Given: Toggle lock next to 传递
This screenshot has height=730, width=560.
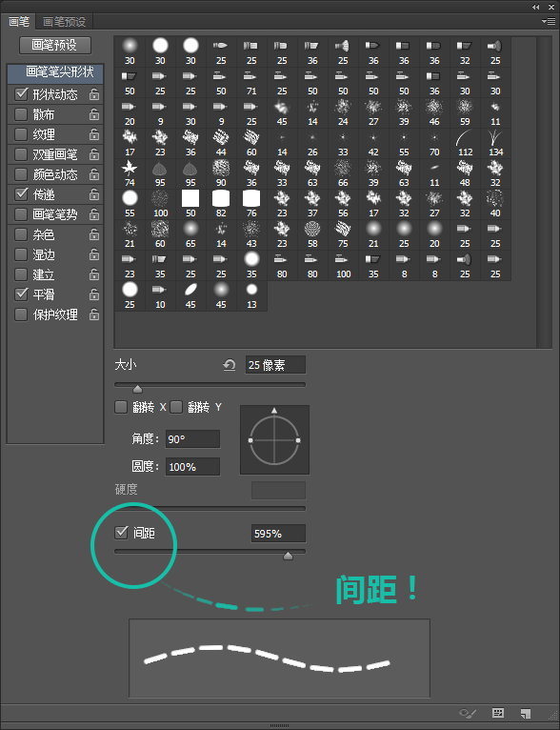Looking at the screenshot, I should click(94, 194).
